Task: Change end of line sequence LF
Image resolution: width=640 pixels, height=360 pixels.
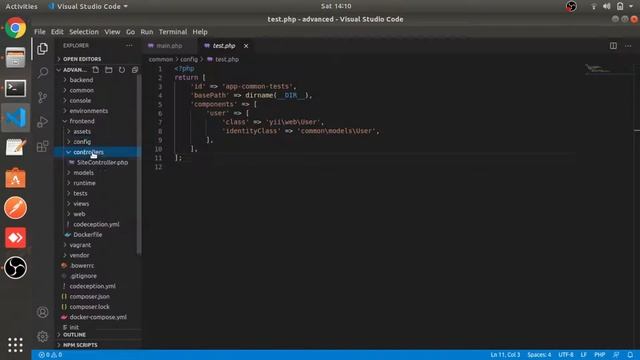Action: coord(584,355)
